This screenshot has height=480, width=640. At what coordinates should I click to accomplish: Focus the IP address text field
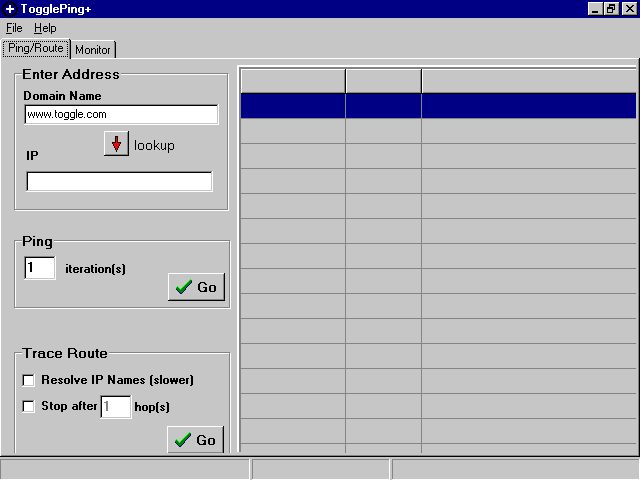coord(119,181)
